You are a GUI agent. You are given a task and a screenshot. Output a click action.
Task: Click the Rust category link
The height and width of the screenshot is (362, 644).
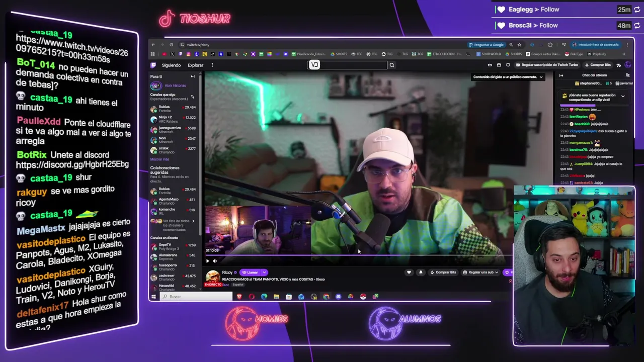pos(225,285)
